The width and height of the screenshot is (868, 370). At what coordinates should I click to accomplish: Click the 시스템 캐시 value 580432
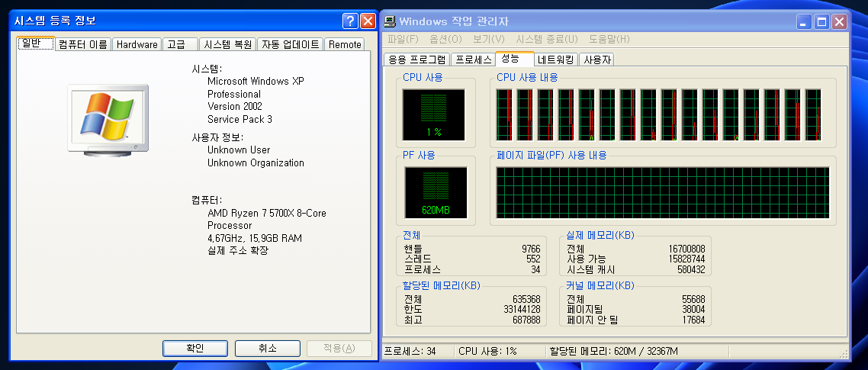click(691, 270)
